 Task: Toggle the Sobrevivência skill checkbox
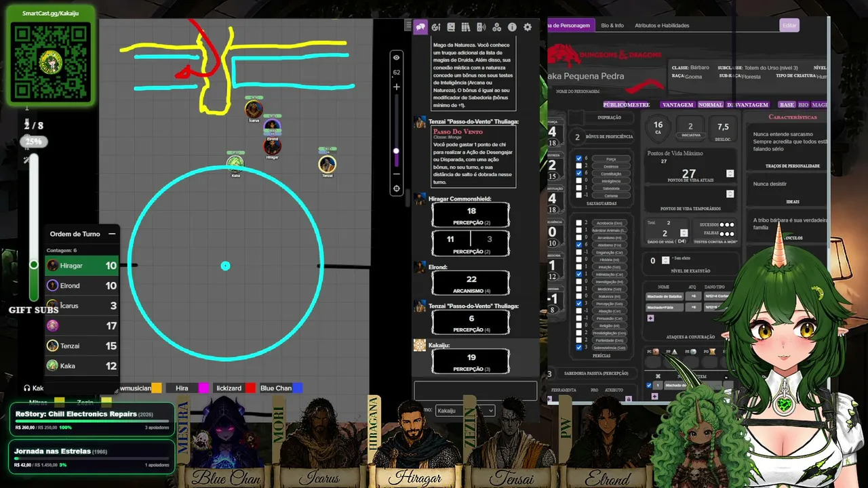(578, 347)
